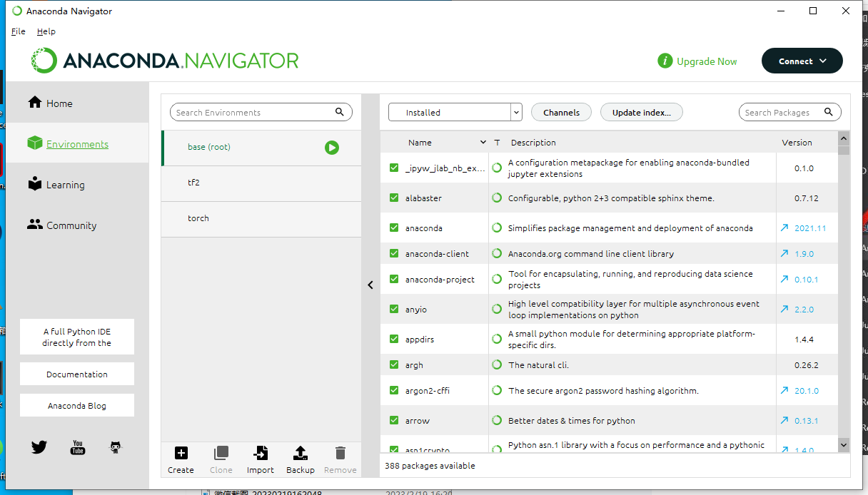Click the Name column sort arrow
The width and height of the screenshot is (868, 495).
pos(483,143)
